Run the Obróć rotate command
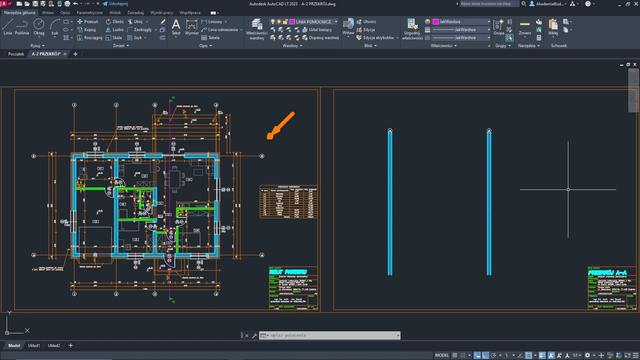This screenshot has width=640, height=360. tap(115, 22)
